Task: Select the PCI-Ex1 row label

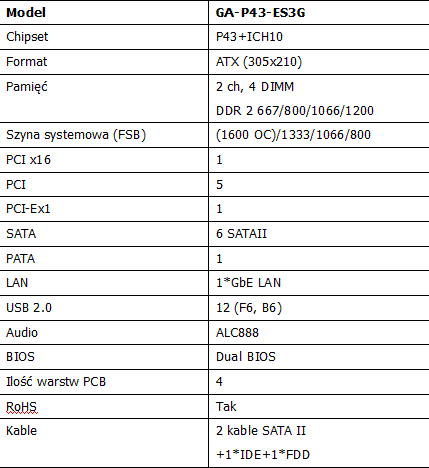Action: pos(28,209)
